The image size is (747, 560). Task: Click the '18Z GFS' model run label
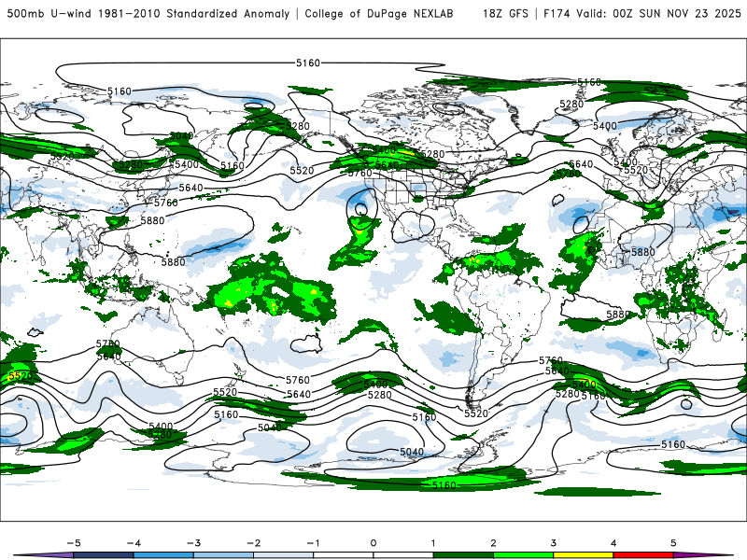tap(505, 14)
